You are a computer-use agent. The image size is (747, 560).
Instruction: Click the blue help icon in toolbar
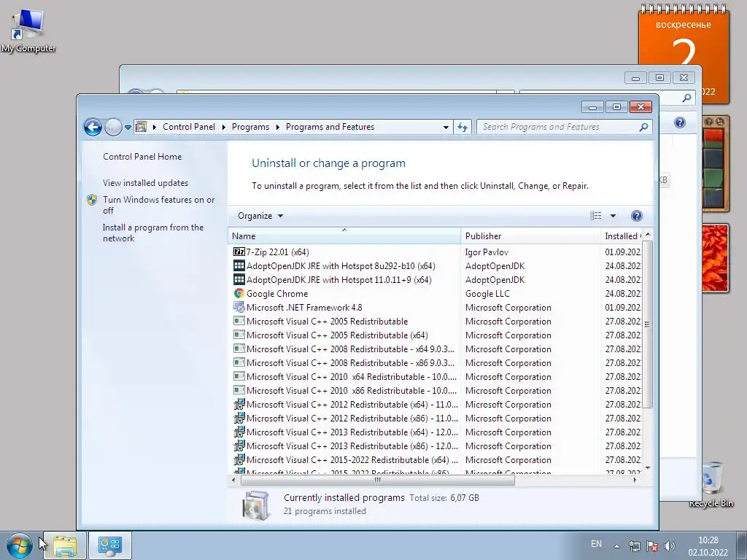pos(636,216)
